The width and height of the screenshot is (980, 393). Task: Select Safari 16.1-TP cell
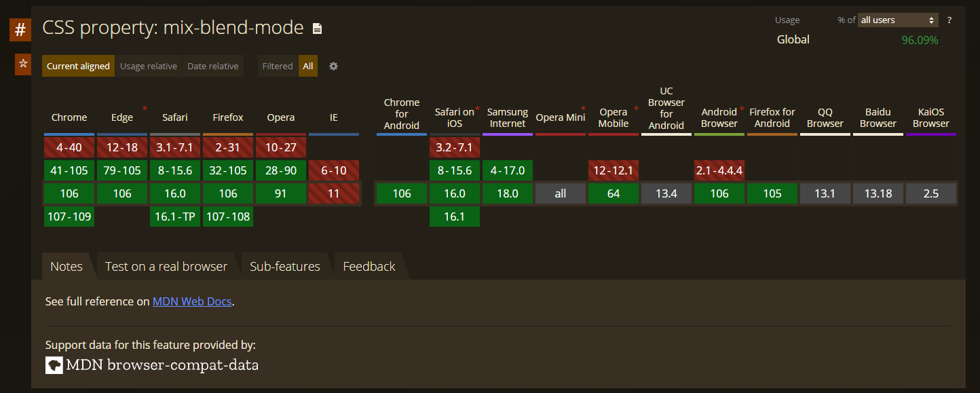click(x=175, y=217)
